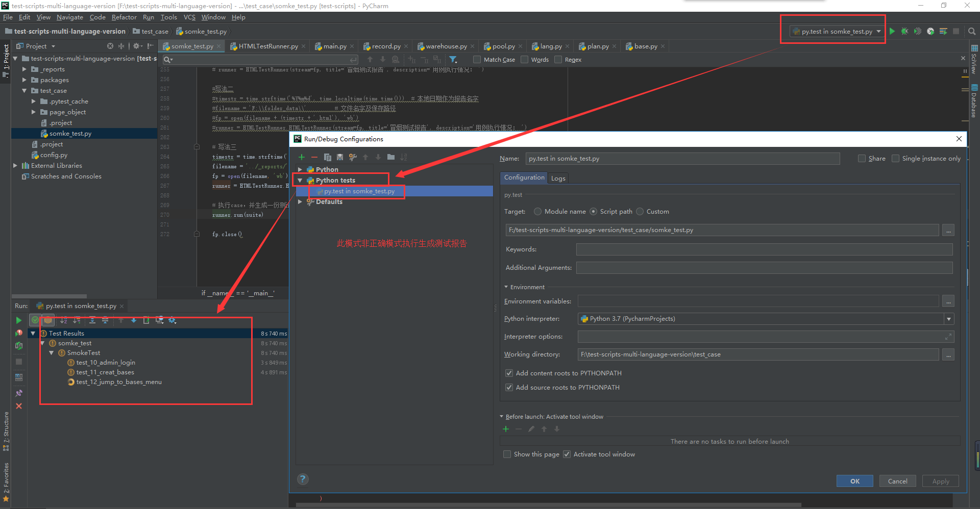Edit defaults with the wrench icon in dialog toolbar
980x509 pixels.
click(x=353, y=157)
